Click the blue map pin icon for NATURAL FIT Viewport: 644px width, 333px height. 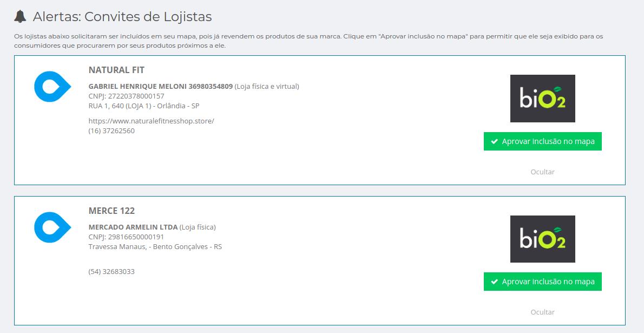pyautogui.click(x=52, y=87)
